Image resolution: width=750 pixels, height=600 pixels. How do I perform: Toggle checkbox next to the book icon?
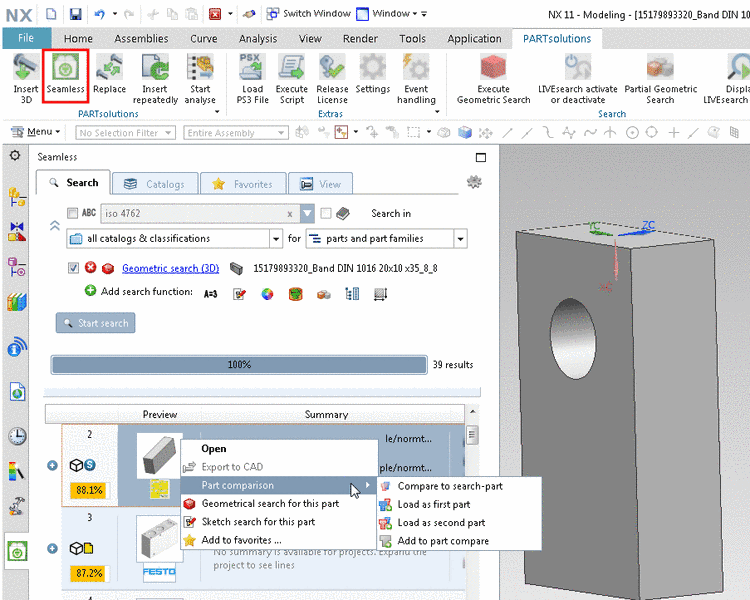[326, 213]
